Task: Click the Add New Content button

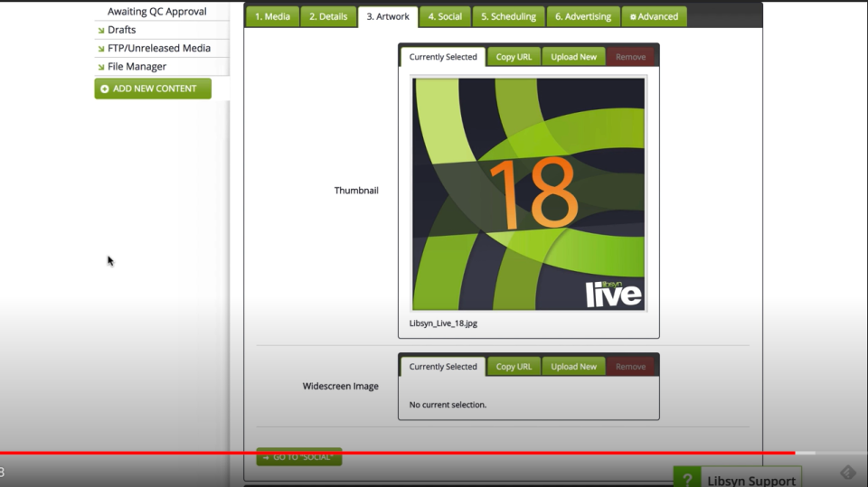Action: point(153,89)
